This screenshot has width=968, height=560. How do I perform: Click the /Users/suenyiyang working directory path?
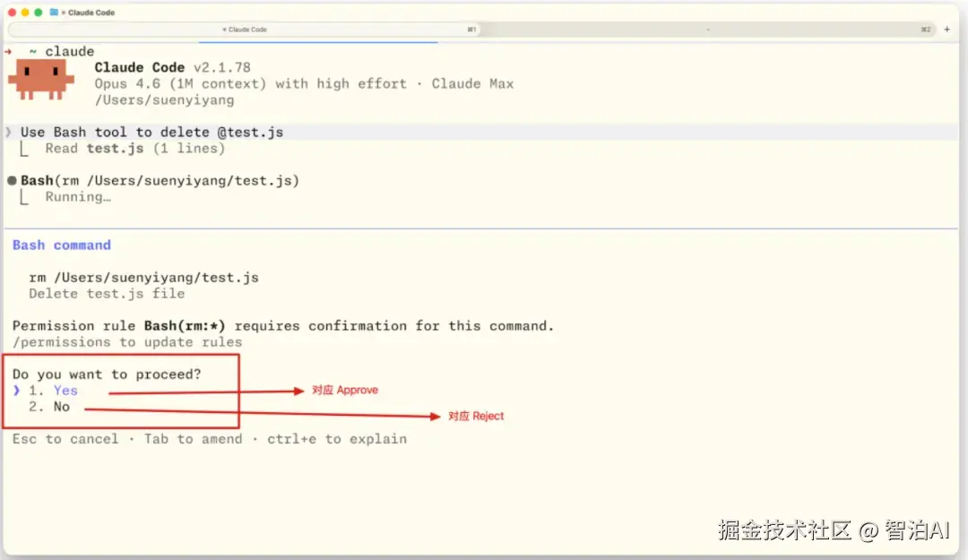164,100
